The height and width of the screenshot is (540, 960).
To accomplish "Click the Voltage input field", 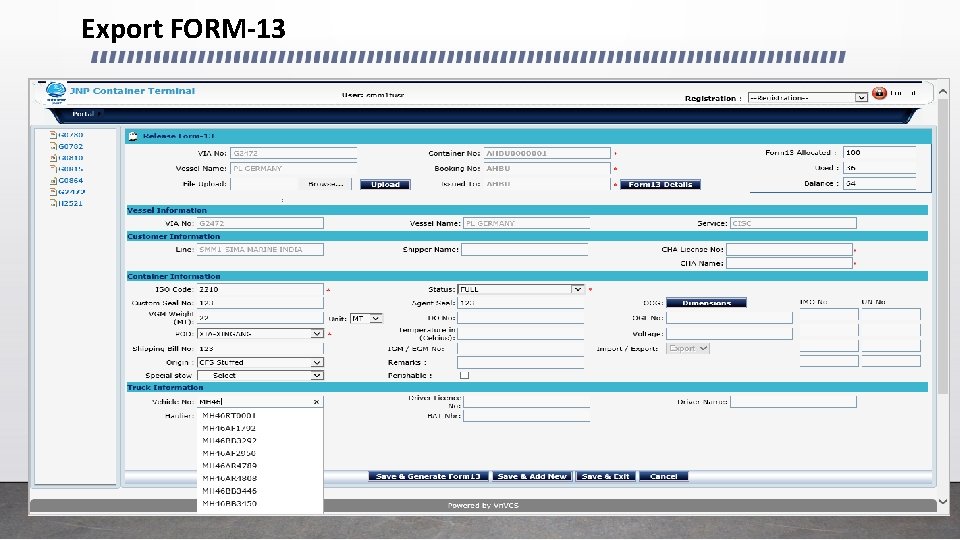I will 730,334.
